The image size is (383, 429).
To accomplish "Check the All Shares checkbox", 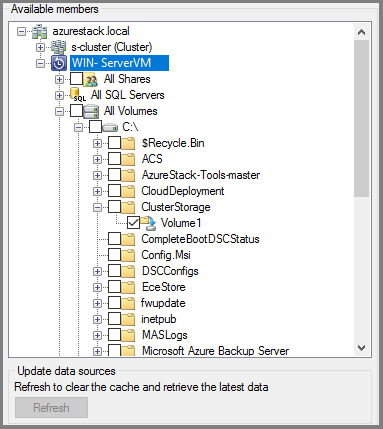I will (76, 79).
